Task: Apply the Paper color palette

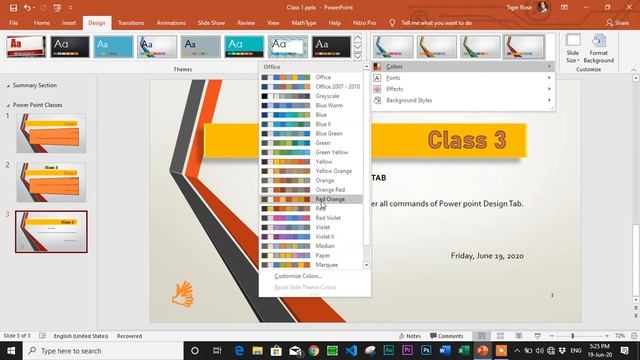Action: coord(311,256)
